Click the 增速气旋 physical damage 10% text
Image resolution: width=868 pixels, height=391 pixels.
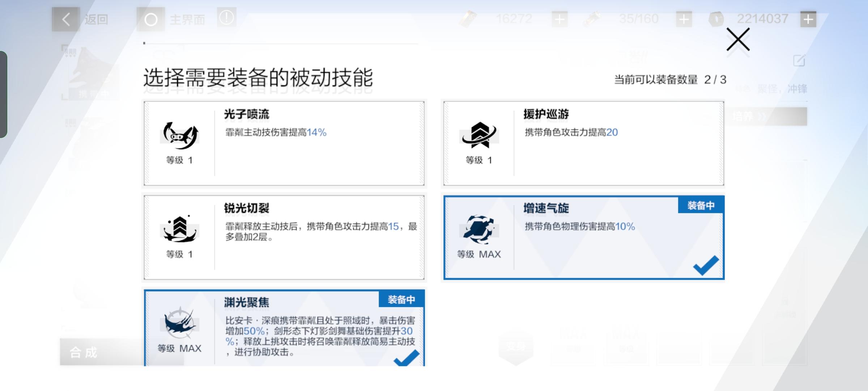coord(580,227)
